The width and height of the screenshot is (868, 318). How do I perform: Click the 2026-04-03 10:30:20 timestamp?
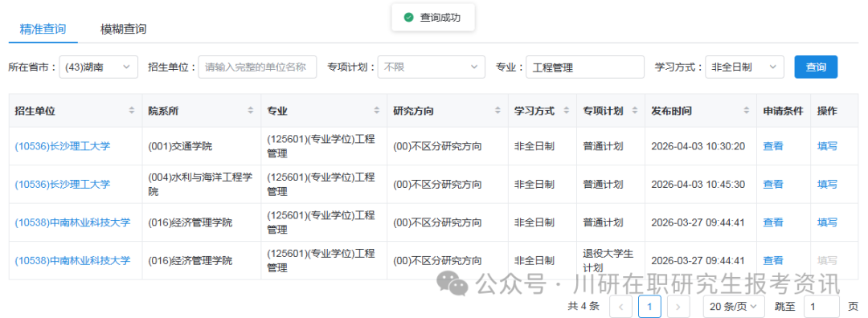(698, 147)
